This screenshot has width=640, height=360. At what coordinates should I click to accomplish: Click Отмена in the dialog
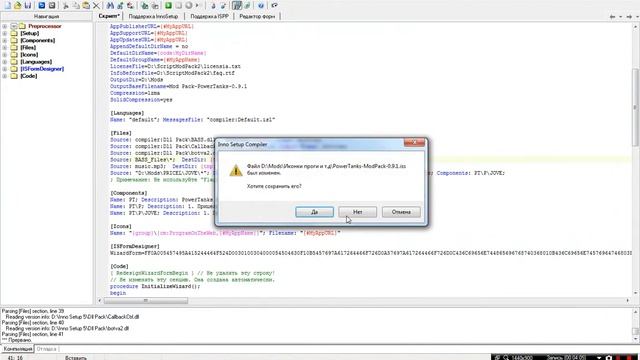(x=401, y=212)
